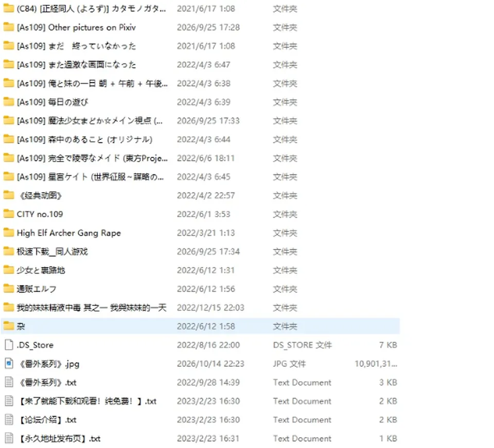Select the folder icon for CITY no.109
Screen dimensions: 494x448
9,214
